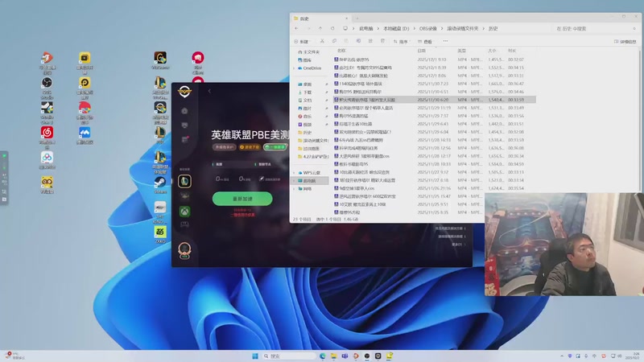Viewport: 644px width, 362px height.
Task: Open the 新建 dropdown in Explorer toolbar
Action: coord(302,42)
